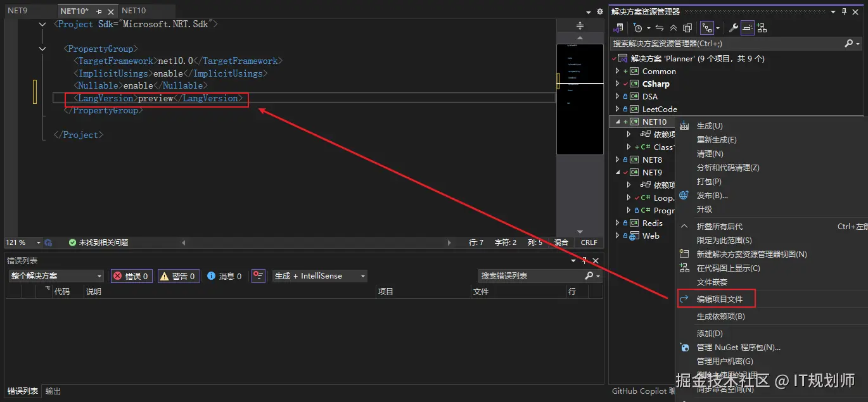This screenshot has width=868, height=402.
Task: Click the class diagram view icon
Action: [762, 28]
